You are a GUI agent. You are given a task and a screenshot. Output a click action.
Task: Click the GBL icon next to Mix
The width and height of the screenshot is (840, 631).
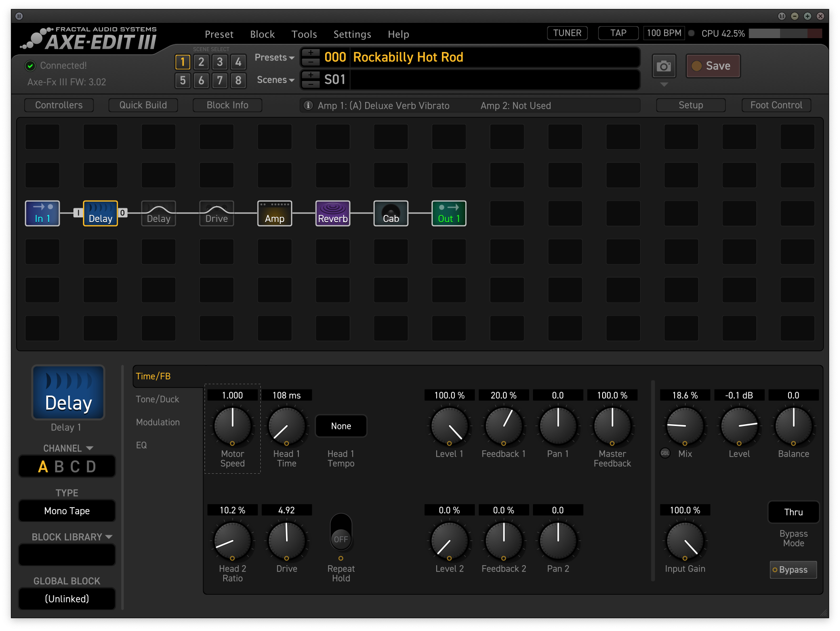click(x=665, y=453)
